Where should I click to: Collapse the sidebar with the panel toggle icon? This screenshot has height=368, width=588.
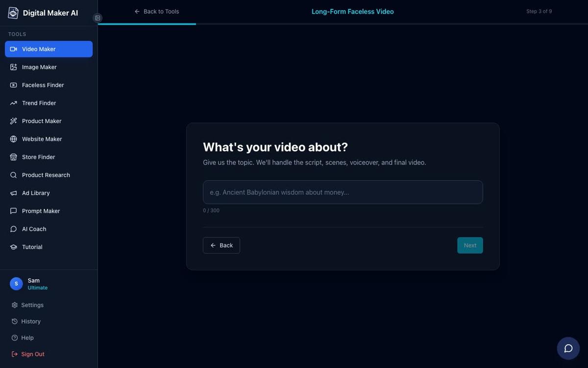98,18
